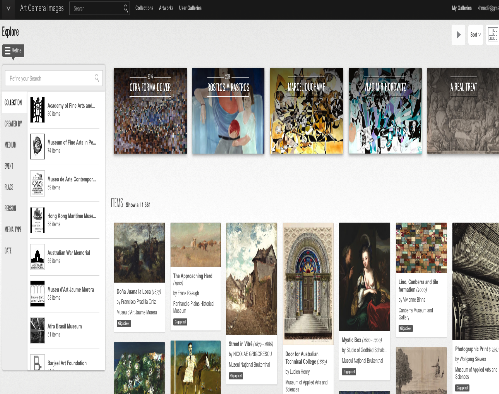The height and width of the screenshot is (394, 499).
Task: Click the magnifier icon in the top search box
Action: [x=126, y=8]
